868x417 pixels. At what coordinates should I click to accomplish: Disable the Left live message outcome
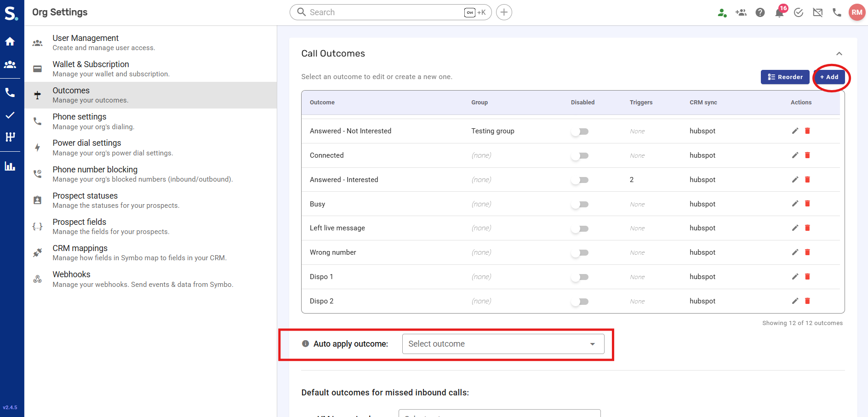(x=580, y=228)
